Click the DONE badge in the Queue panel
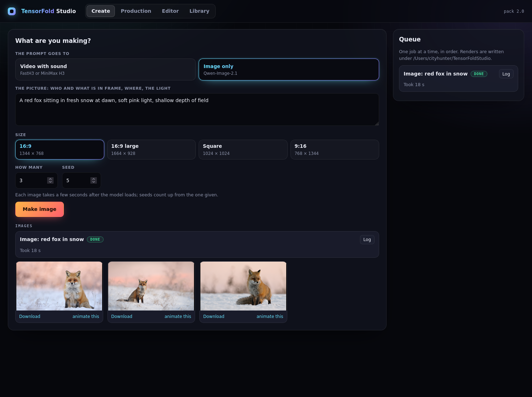 tap(479, 74)
